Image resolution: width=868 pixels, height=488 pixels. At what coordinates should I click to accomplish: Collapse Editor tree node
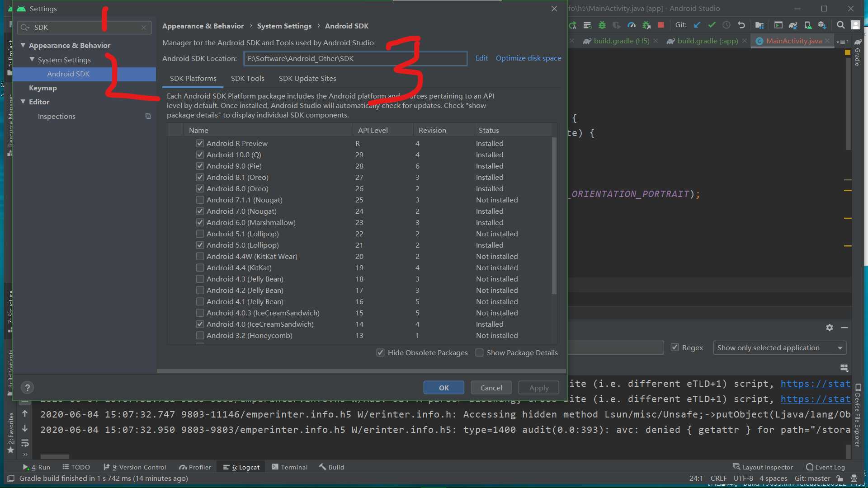23,102
